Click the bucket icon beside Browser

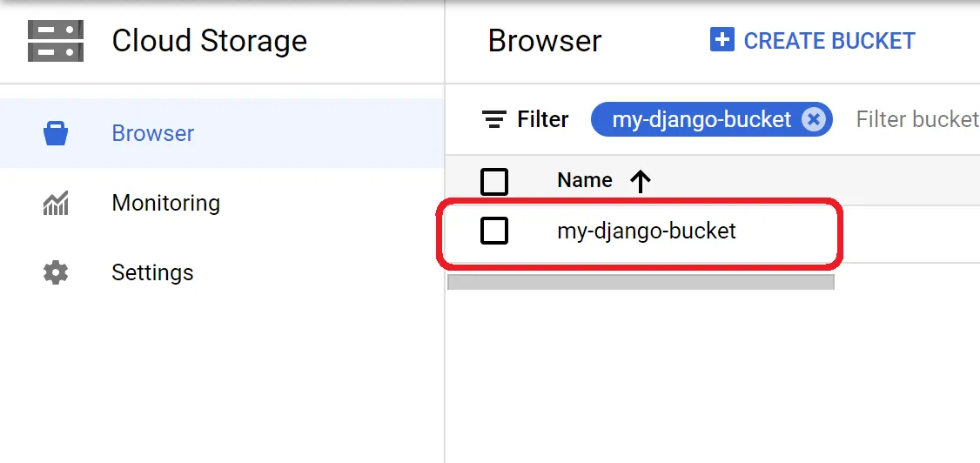point(56,134)
